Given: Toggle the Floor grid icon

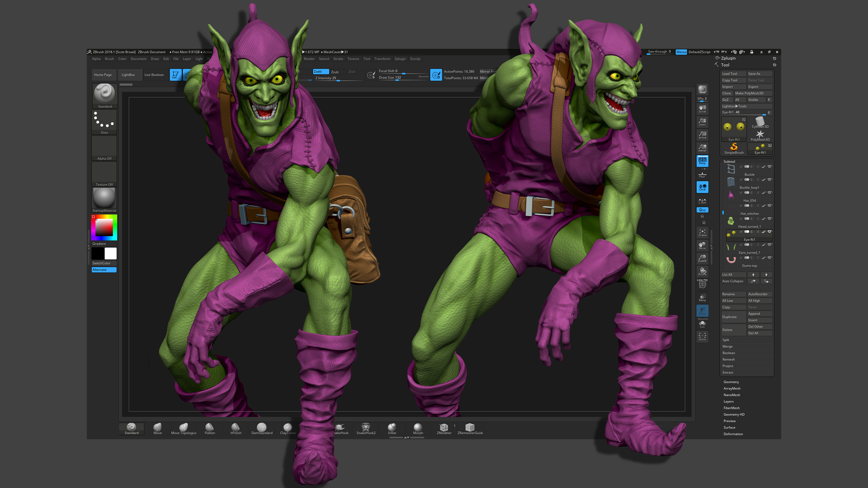Looking at the screenshot, I should point(702,175).
